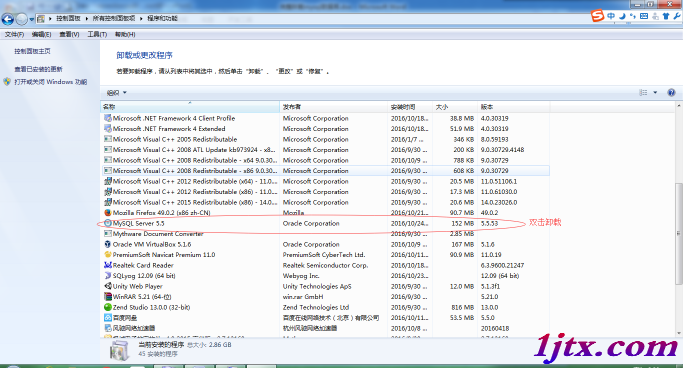Click 程序和功能 breadcrumb segment
The height and width of the screenshot is (368, 683).
(162, 18)
